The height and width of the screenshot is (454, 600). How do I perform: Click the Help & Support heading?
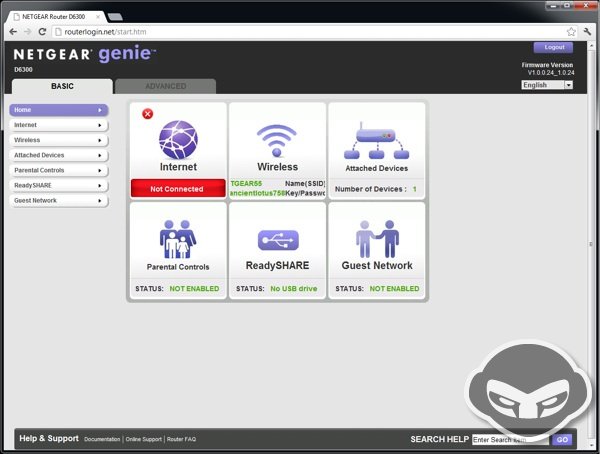click(49, 438)
